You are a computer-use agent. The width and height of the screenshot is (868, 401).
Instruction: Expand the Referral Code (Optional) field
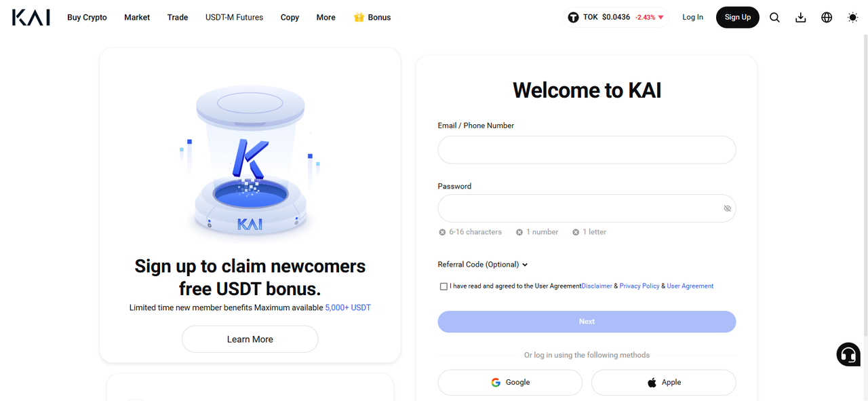point(483,265)
